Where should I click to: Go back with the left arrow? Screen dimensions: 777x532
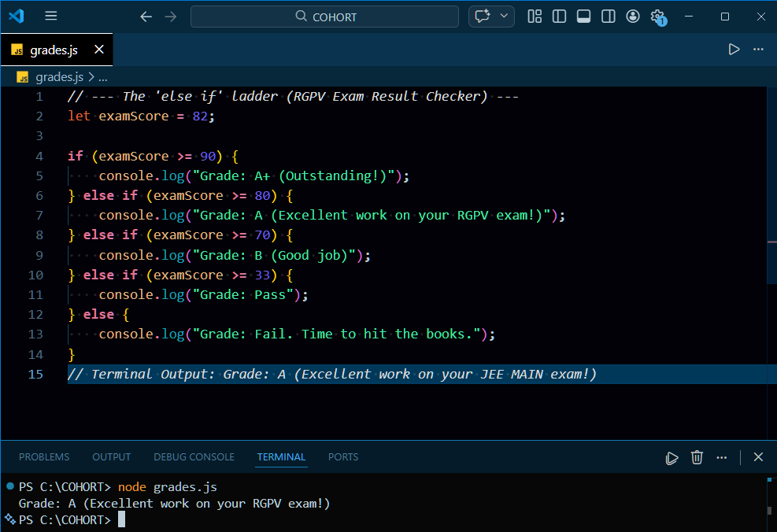(x=146, y=17)
